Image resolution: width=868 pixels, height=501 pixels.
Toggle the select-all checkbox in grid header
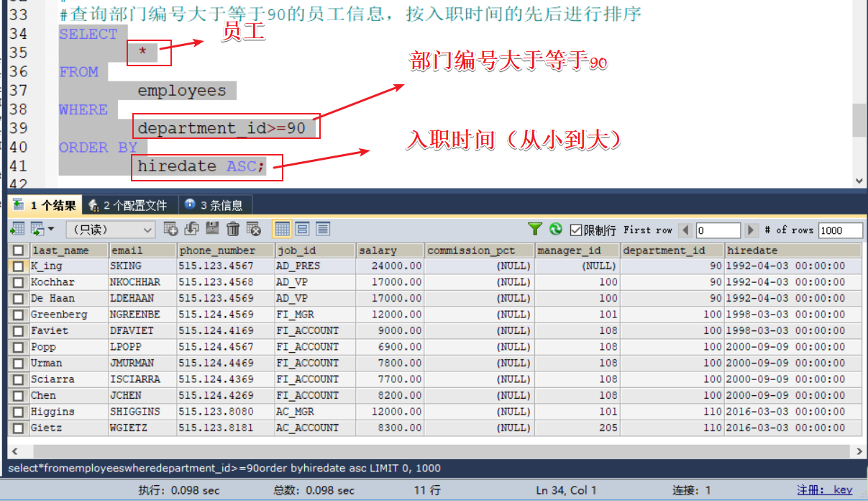pyautogui.click(x=18, y=250)
